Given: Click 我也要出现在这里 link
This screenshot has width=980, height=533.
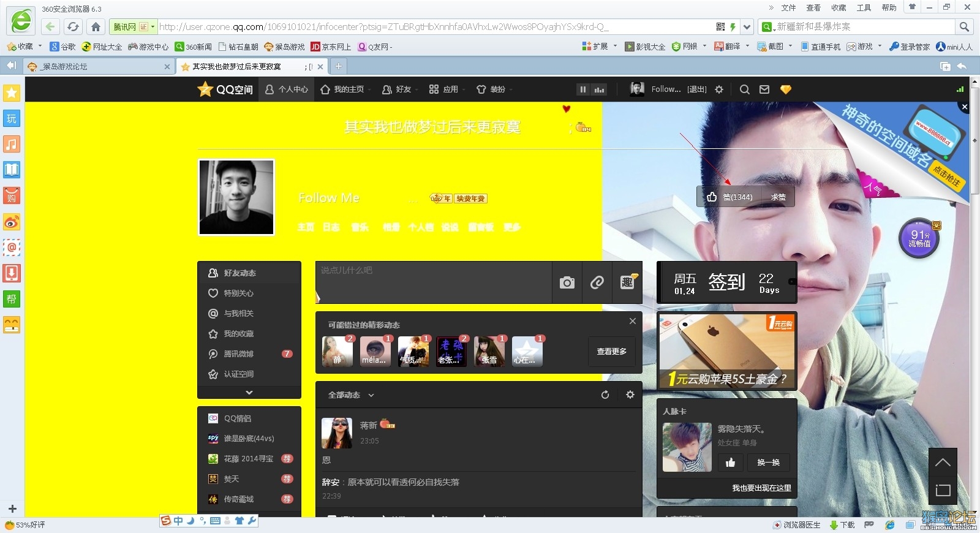Looking at the screenshot, I should pos(761,488).
